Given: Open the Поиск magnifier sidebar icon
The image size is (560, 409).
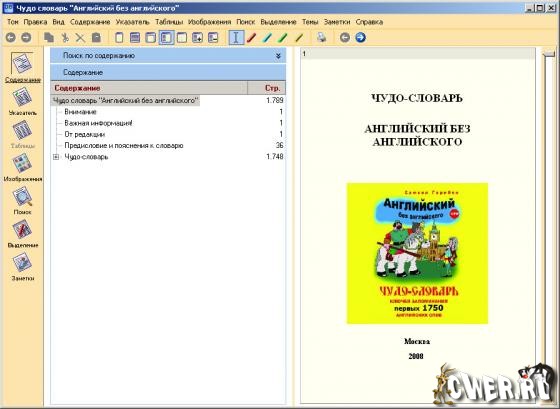Looking at the screenshot, I should 22,196.
